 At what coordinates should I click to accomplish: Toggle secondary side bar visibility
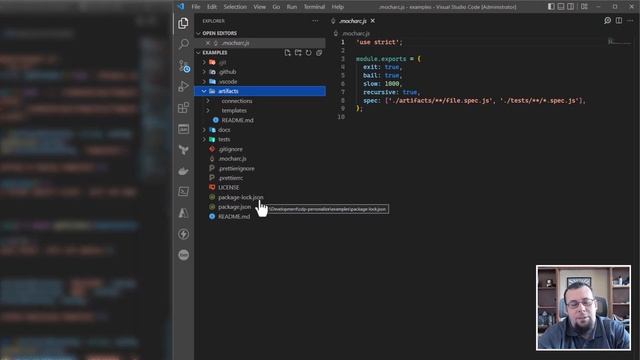(571, 7)
